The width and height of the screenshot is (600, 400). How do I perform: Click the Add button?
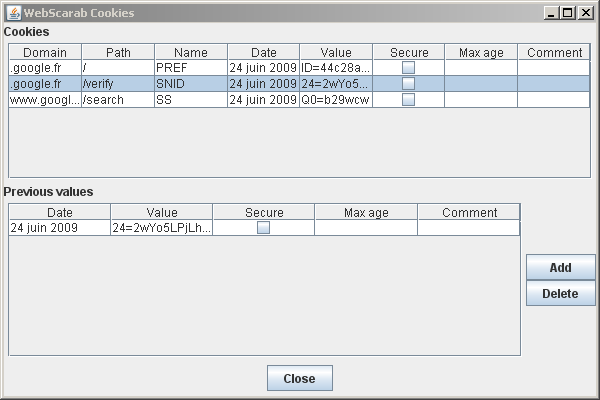(560, 268)
